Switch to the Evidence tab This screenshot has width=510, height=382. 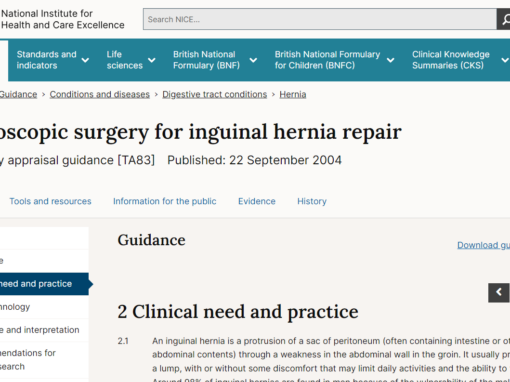click(257, 201)
